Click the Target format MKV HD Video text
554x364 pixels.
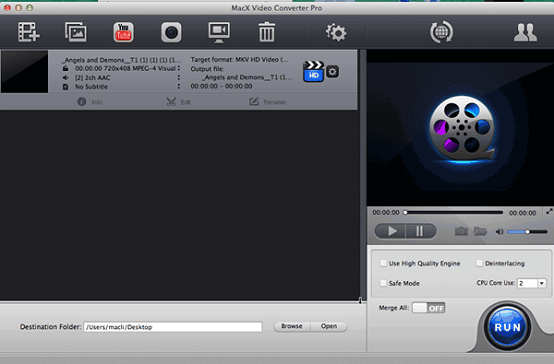240,59
